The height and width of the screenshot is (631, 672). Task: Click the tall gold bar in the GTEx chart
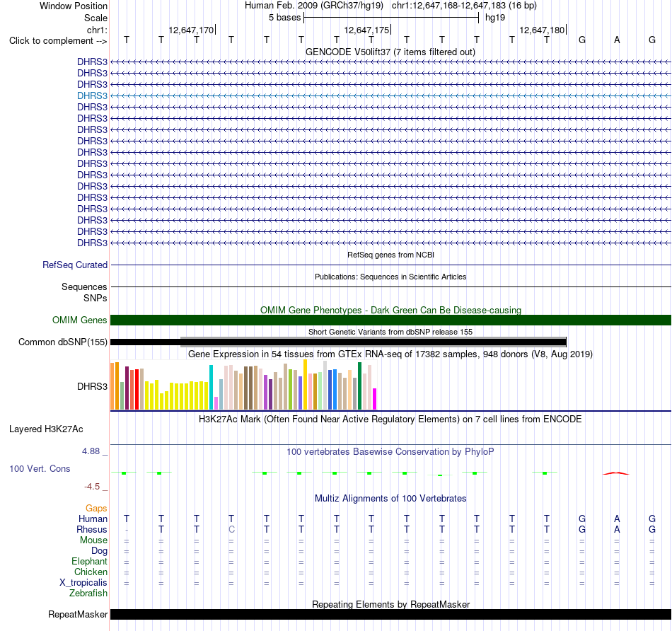(305, 385)
